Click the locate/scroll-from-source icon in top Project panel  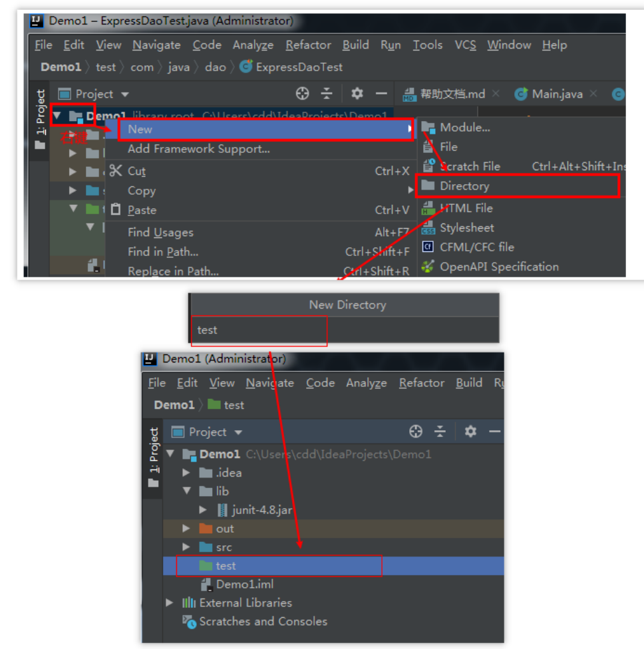click(302, 94)
